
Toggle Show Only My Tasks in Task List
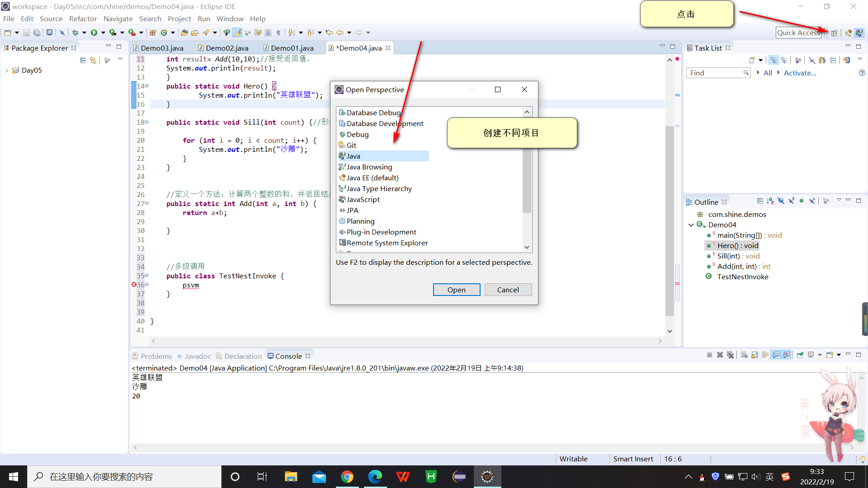(822, 60)
